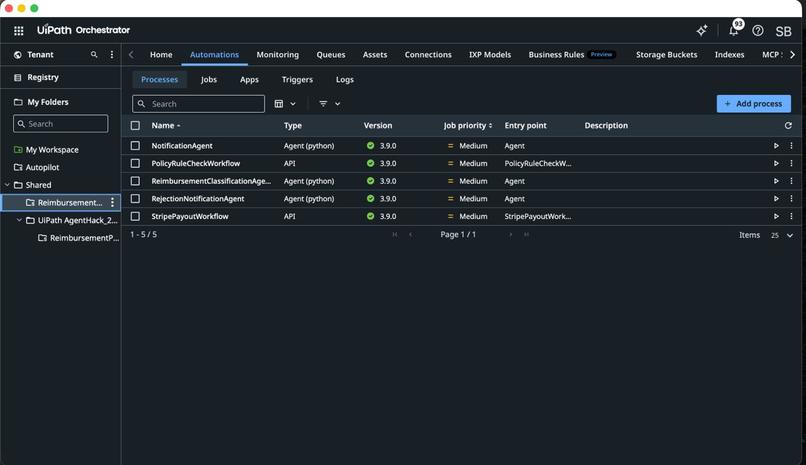The image size is (806, 465).
Task: Open more actions for ReimbursementClassificationAgent
Action: [x=791, y=181]
